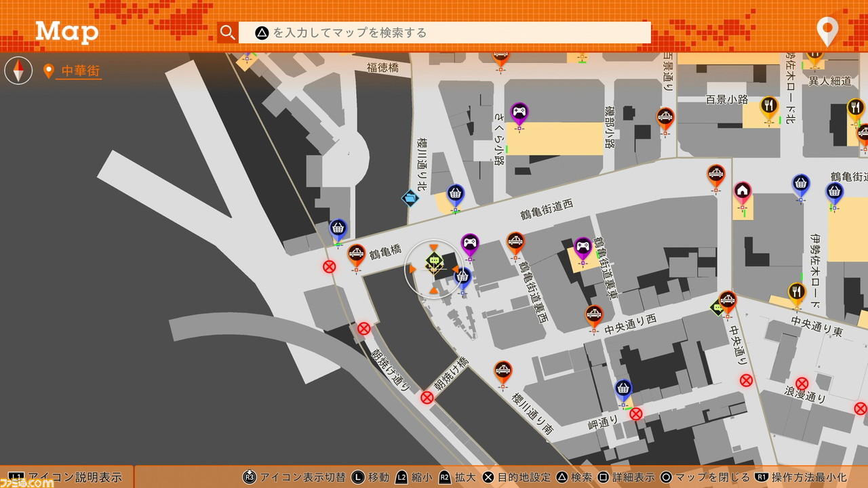Select taxi pin above 中央通り
The width and height of the screenshot is (868, 488).
click(728, 302)
